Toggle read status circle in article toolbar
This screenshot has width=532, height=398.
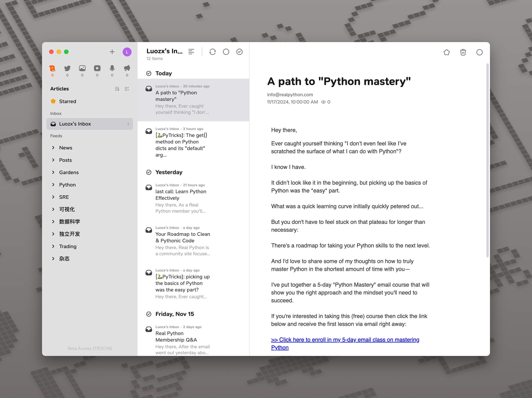tap(479, 52)
